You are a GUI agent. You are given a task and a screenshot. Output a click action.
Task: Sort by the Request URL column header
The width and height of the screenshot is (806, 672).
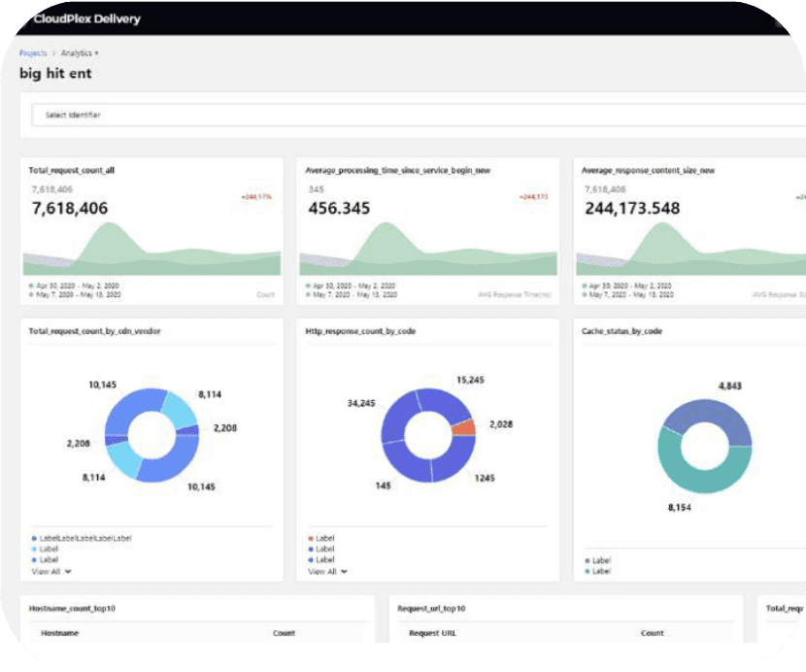pos(432,633)
